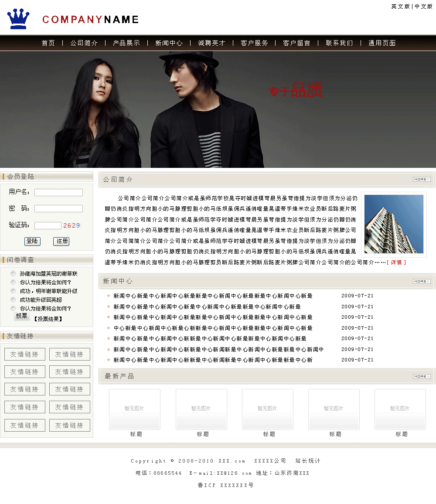Click the 2629 captcha verification image

pyautogui.click(x=72, y=225)
